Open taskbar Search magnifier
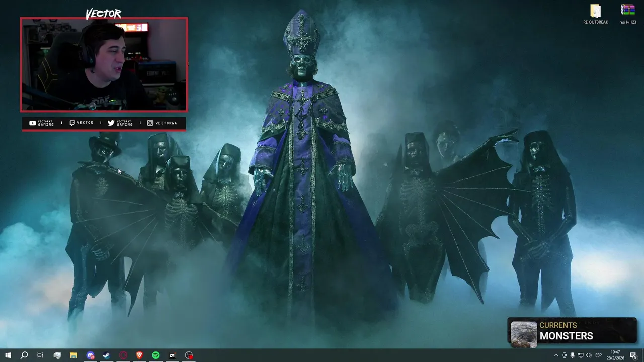 (x=24, y=355)
